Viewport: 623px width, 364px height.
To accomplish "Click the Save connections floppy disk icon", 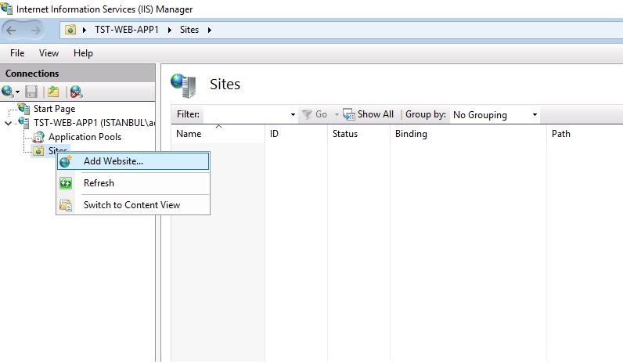I will point(31,92).
